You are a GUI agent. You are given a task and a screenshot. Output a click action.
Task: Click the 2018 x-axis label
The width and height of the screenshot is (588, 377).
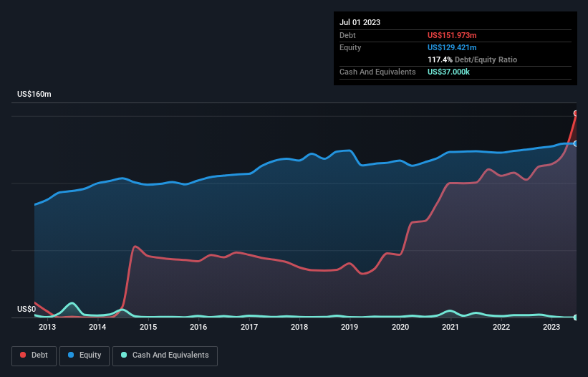299,327
